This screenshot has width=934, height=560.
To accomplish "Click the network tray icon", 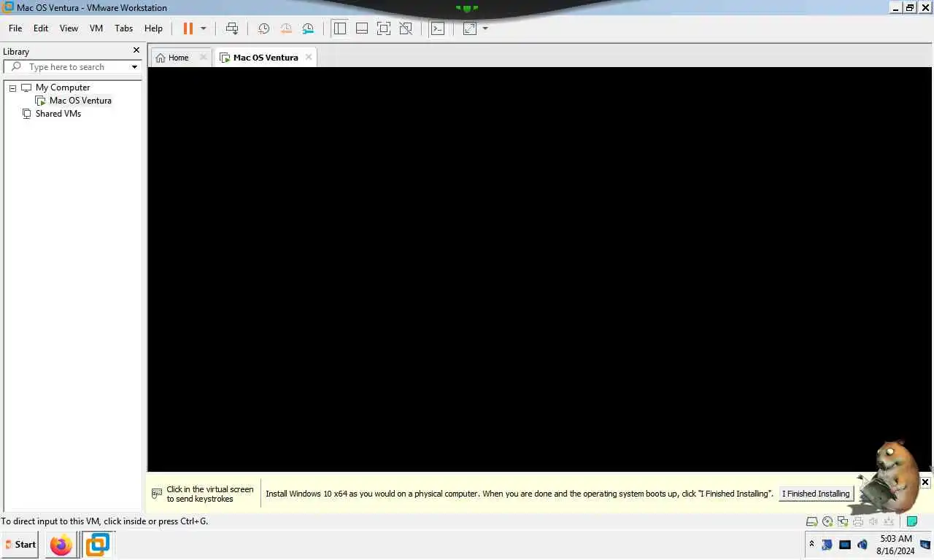I will coord(845,545).
